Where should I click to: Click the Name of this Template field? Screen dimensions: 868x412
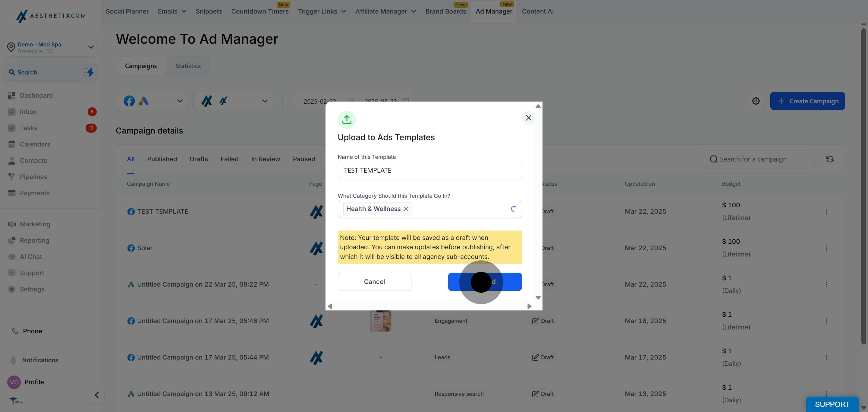(x=429, y=170)
